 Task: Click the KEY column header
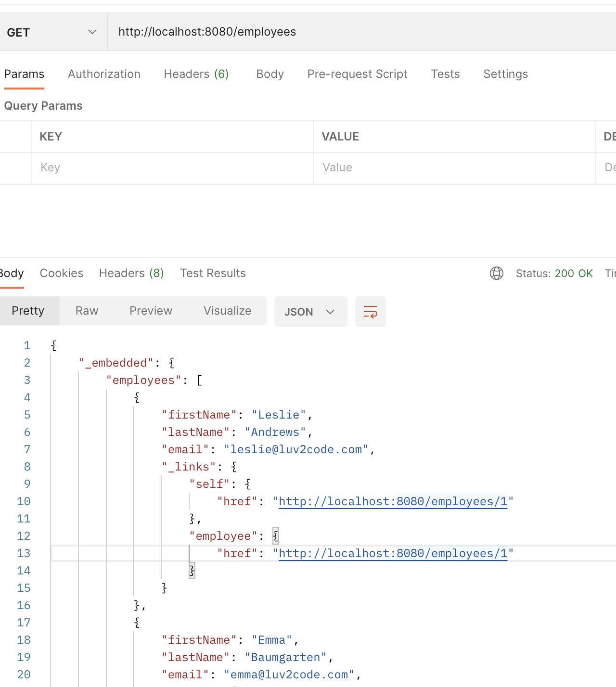coord(51,137)
